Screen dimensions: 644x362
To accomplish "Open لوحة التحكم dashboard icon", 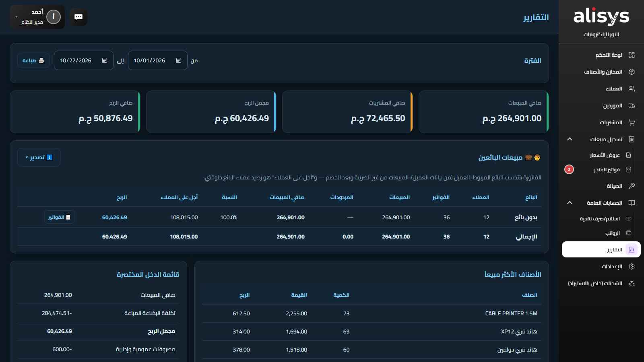I will coord(632,55).
